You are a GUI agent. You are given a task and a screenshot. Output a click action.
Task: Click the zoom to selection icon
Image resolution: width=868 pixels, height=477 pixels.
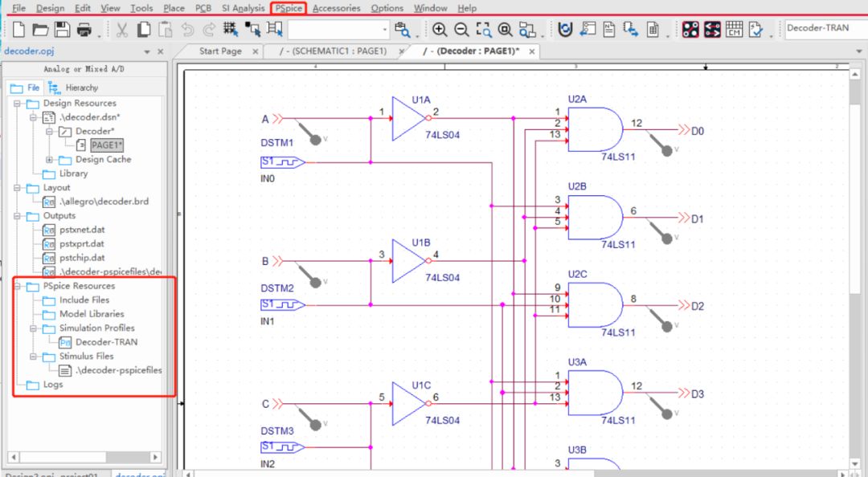[527, 30]
